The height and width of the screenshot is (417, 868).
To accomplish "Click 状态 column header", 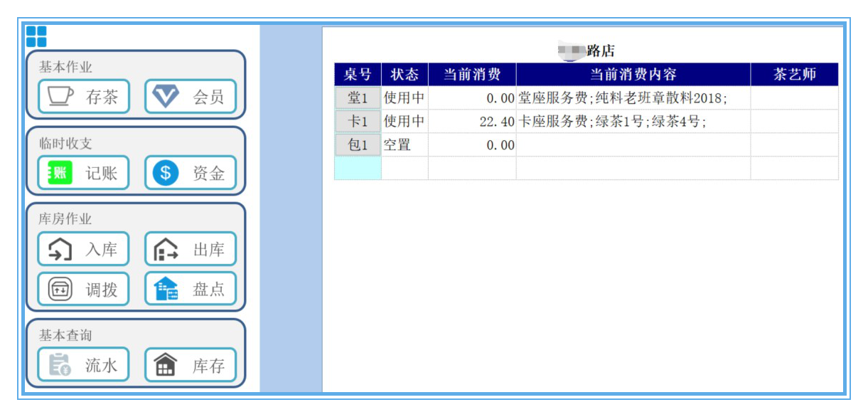I will [404, 75].
